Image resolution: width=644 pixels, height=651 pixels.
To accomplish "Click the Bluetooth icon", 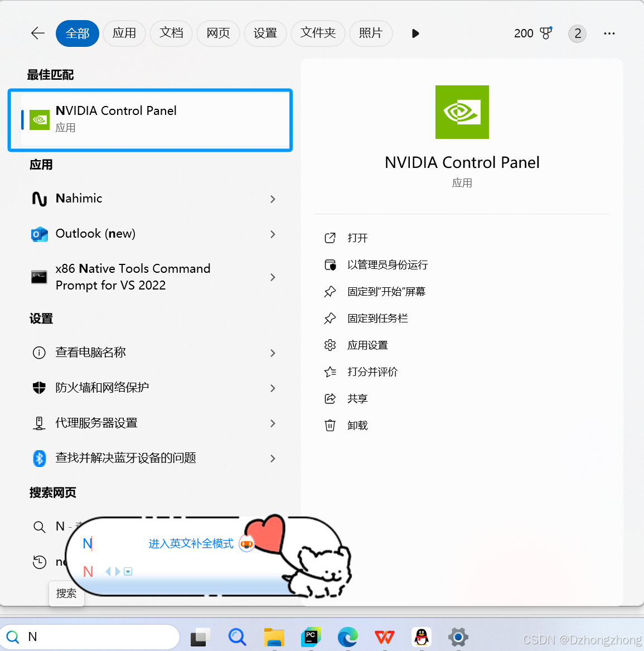I will point(40,459).
